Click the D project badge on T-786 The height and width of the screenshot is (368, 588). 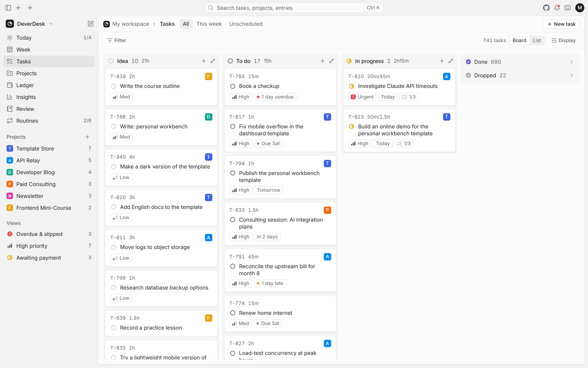point(208,117)
